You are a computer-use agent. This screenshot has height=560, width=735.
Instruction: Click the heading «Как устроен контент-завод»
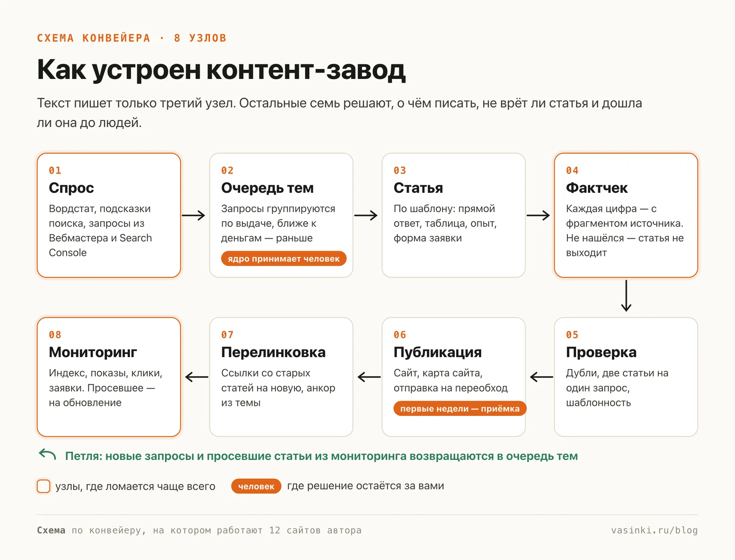pos(221,70)
